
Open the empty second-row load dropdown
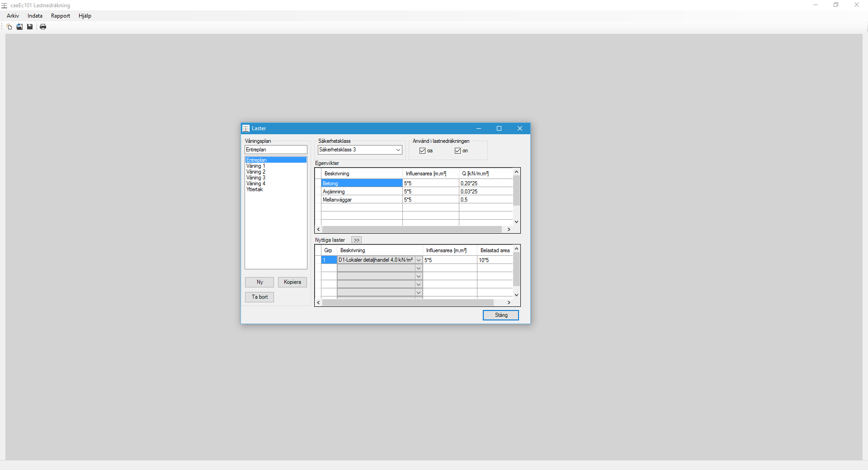(419, 268)
